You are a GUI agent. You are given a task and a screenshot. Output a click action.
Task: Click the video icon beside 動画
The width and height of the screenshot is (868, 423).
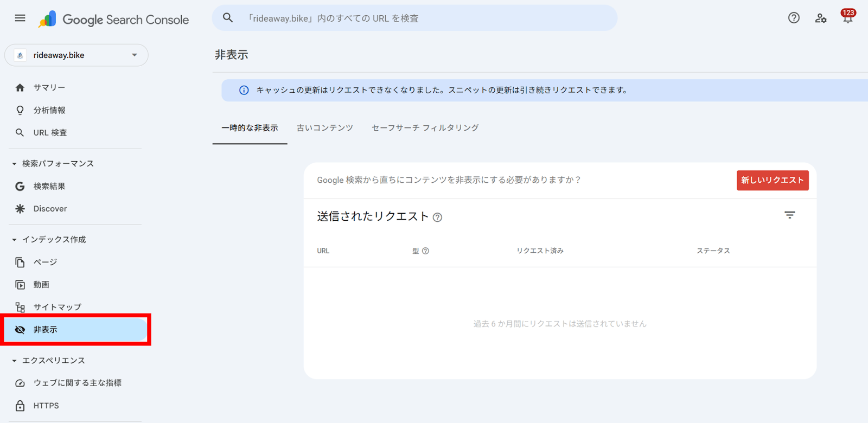click(20, 285)
